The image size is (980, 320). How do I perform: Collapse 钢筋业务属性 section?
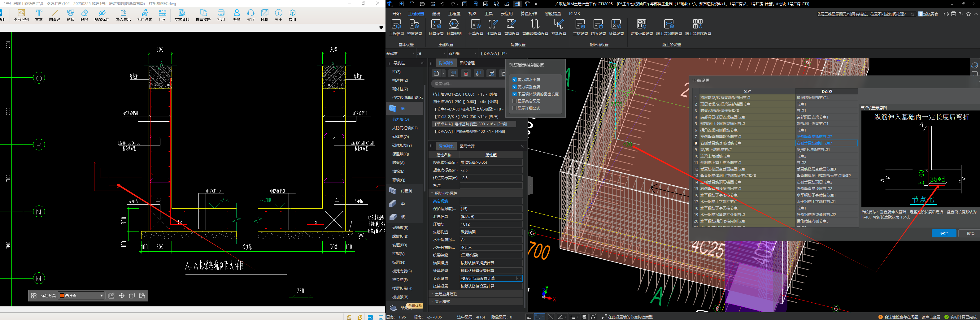pos(432,193)
